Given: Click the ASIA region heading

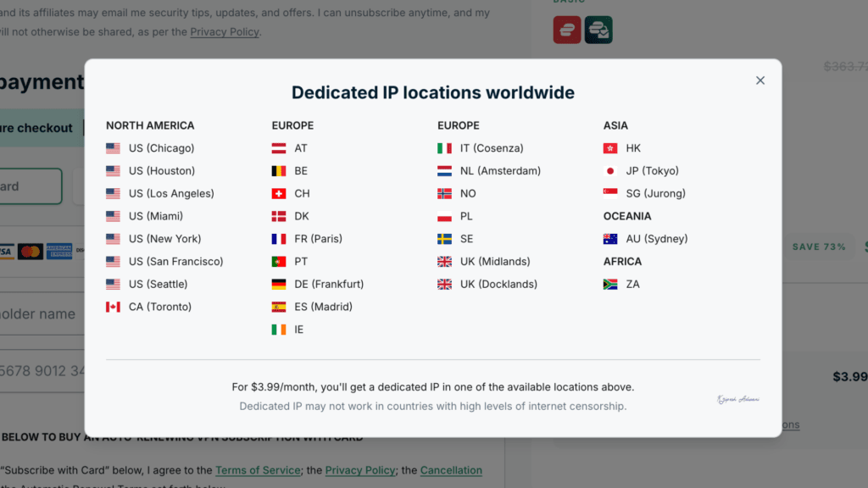Looking at the screenshot, I should coord(615,125).
